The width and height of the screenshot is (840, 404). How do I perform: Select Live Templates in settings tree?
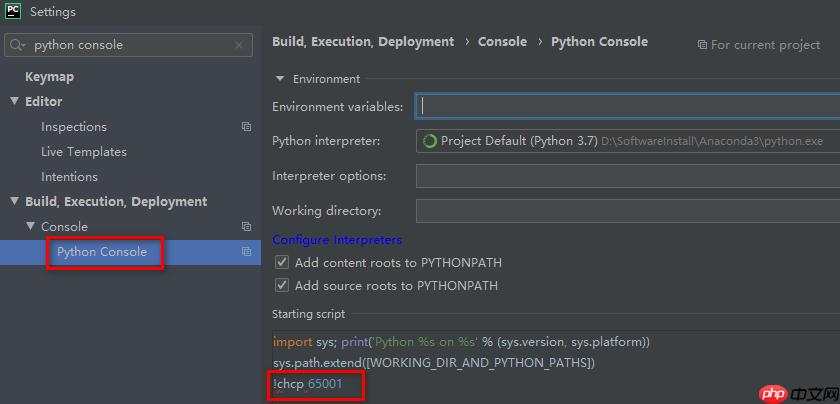tap(84, 152)
